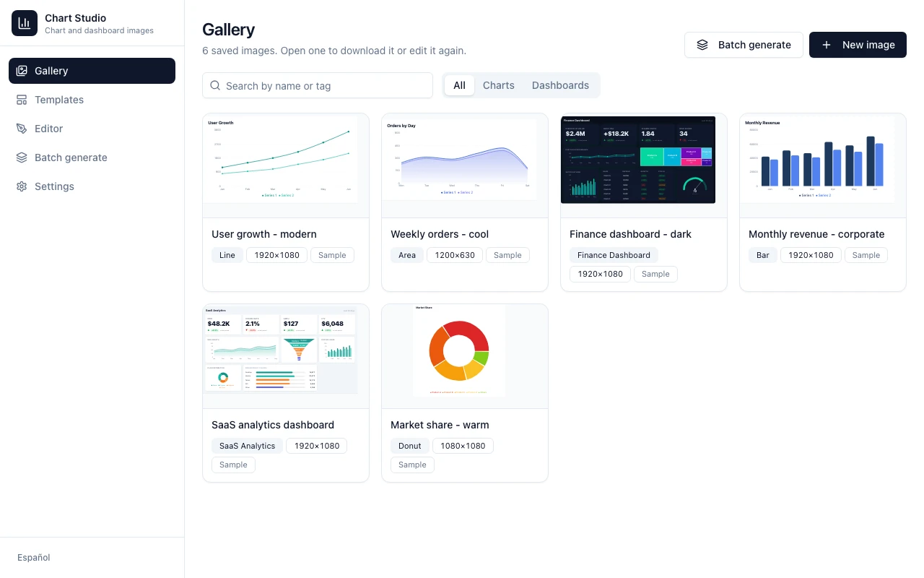Screen dimensions: 924x578
Task: Open the Gallery page from sidebar
Action: (x=92, y=71)
